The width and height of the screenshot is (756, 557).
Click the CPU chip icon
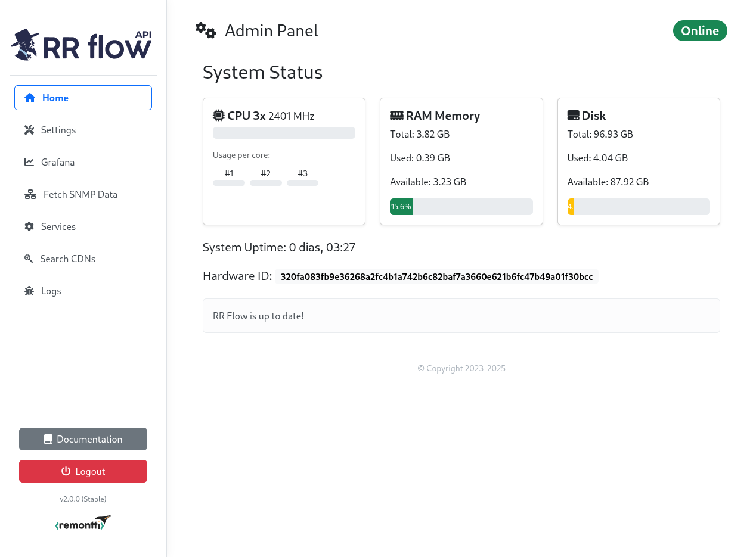[219, 115]
